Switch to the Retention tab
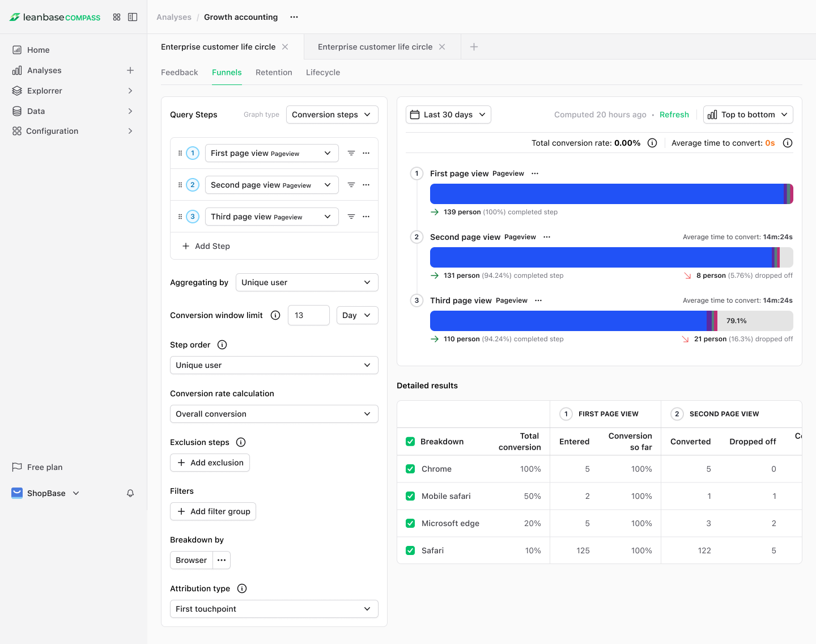 (x=274, y=73)
